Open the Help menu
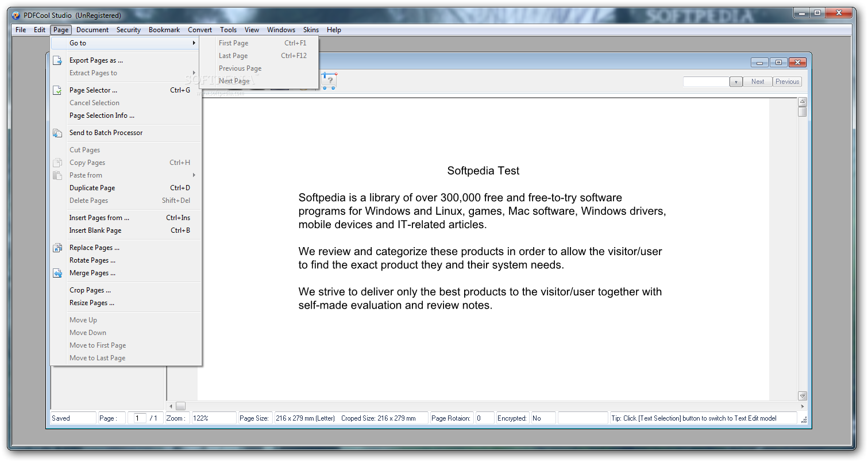Screen dimensions: 868x462 coord(334,30)
